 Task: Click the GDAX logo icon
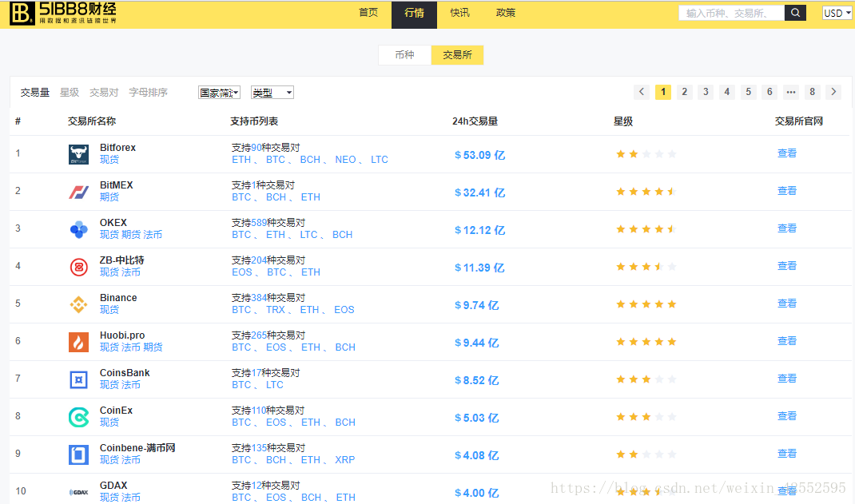pyautogui.click(x=78, y=492)
